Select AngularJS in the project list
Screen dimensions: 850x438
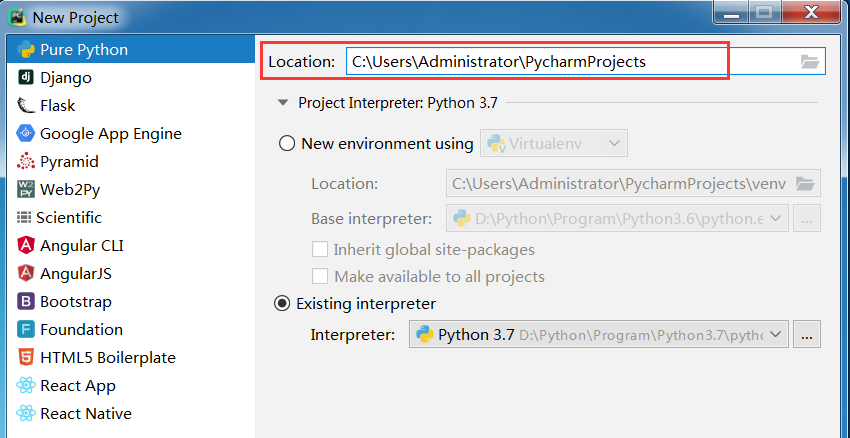(x=131, y=274)
